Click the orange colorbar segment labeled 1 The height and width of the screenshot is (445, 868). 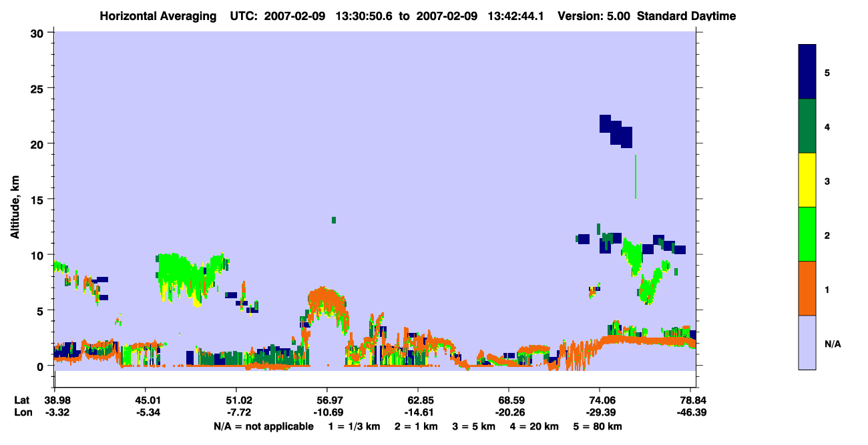coord(807,288)
